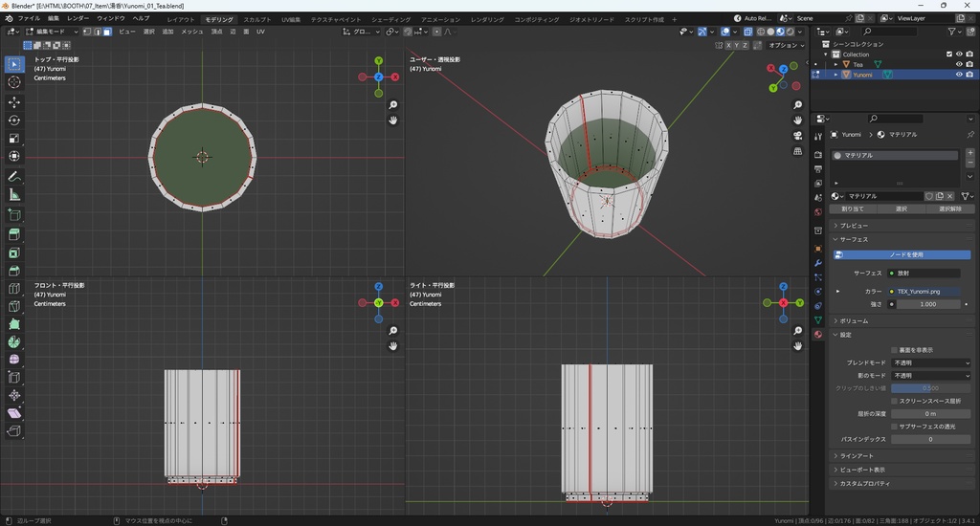Image resolution: width=980 pixels, height=526 pixels.
Task: Select the Annotate pencil tool
Action: pos(14,177)
